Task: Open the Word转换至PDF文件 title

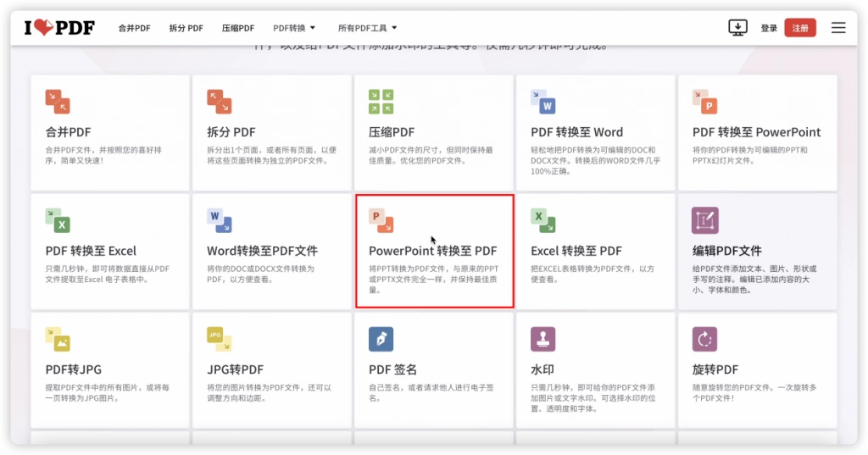Action: [263, 251]
